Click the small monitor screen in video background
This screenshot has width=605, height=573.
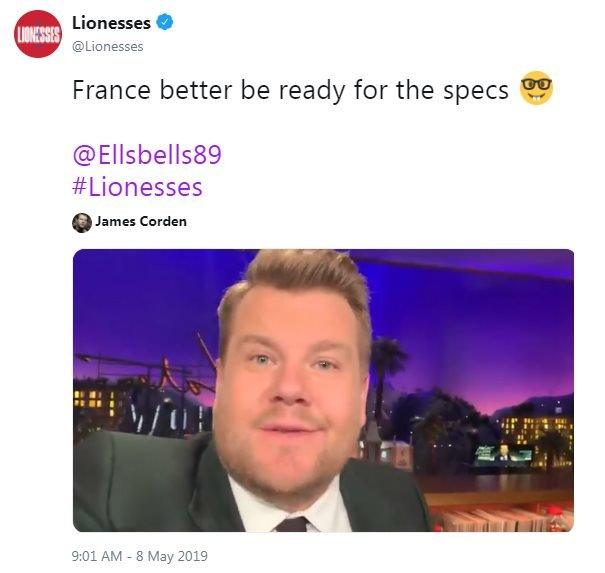(x=504, y=453)
